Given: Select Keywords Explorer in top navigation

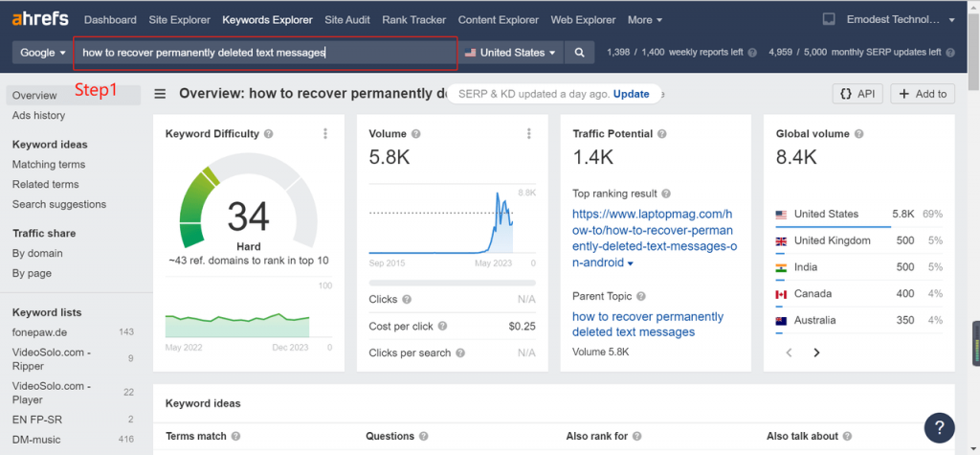Looking at the screenshot, I should point(268,20).
